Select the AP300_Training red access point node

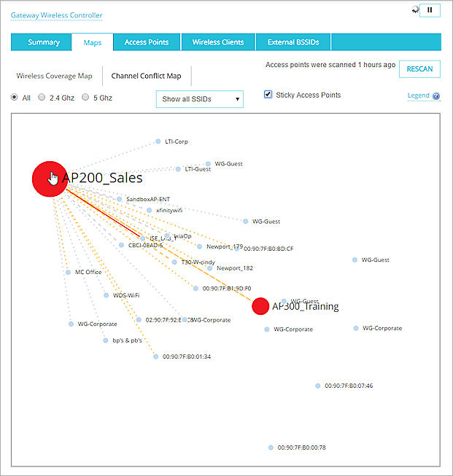coord(260,306)
